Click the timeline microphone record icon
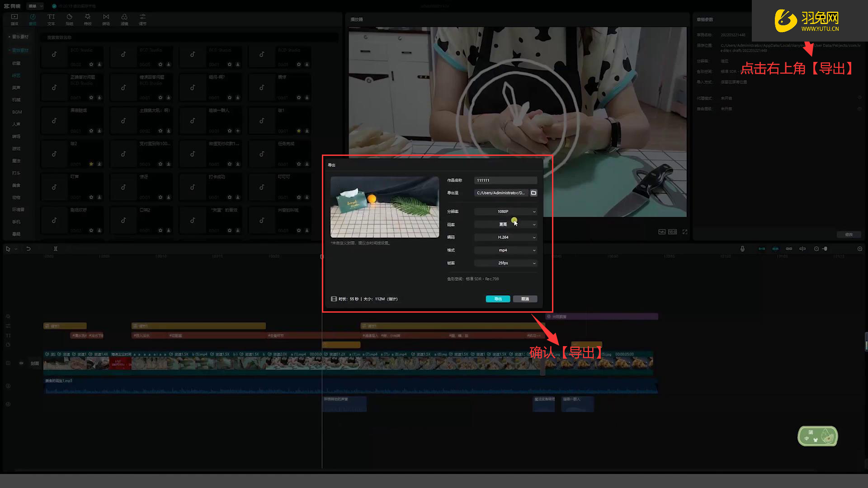 tap(742, 249)
